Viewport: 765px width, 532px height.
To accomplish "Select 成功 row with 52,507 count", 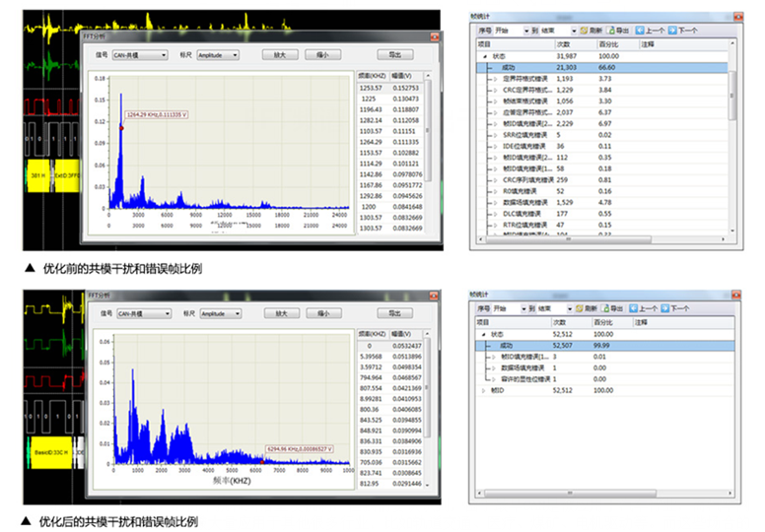I will (x=604, y=346).
